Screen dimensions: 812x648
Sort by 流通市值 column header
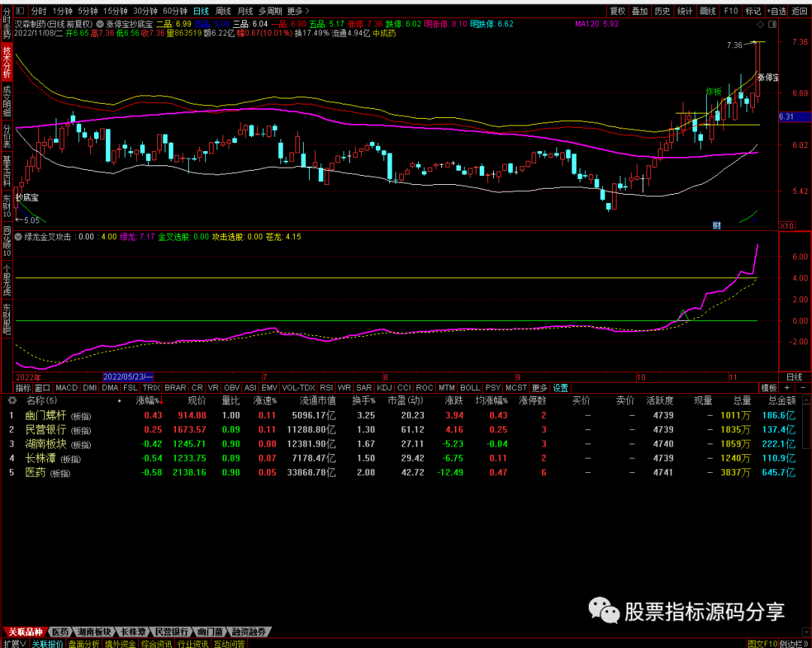(317, 401)
